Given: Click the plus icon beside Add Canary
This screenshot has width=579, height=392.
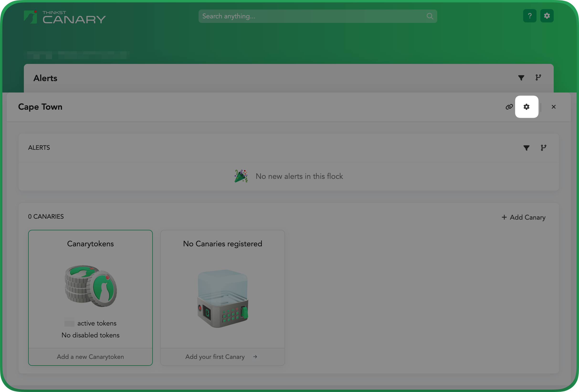Looking at the screenshot, I should [504, 217].
